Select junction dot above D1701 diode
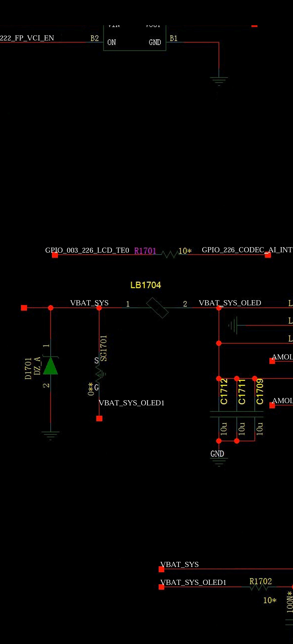 coord(50,308)
